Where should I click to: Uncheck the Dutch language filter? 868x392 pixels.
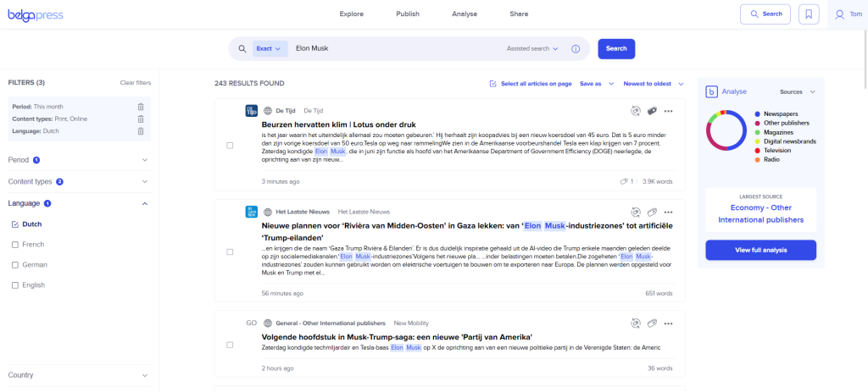[15, 224]
